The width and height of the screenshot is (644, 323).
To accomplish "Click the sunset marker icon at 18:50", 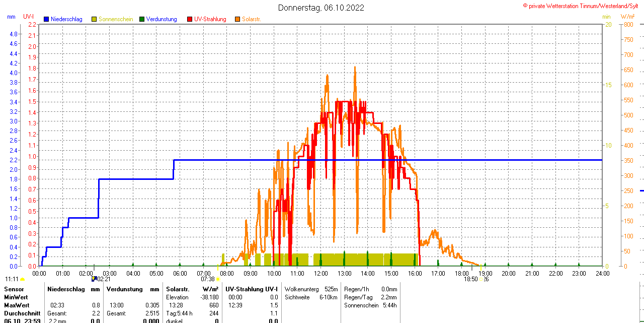I will coord(481,279).
